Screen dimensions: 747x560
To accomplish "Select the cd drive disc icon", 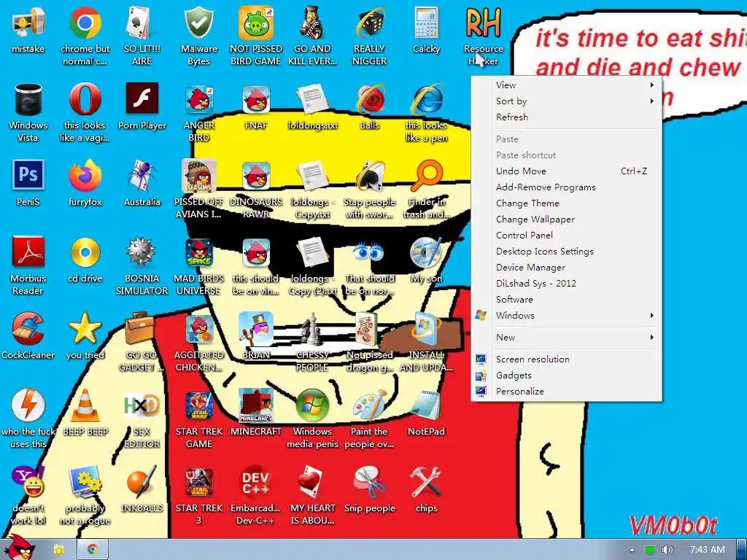I will [85, 252].
